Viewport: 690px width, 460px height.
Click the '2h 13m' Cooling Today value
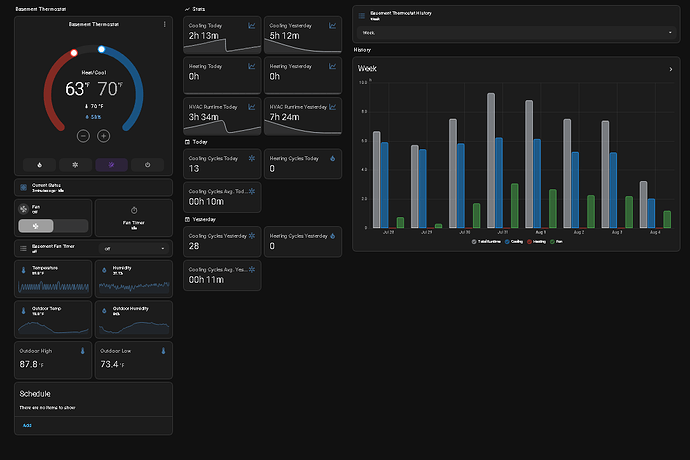pos(203,36)
